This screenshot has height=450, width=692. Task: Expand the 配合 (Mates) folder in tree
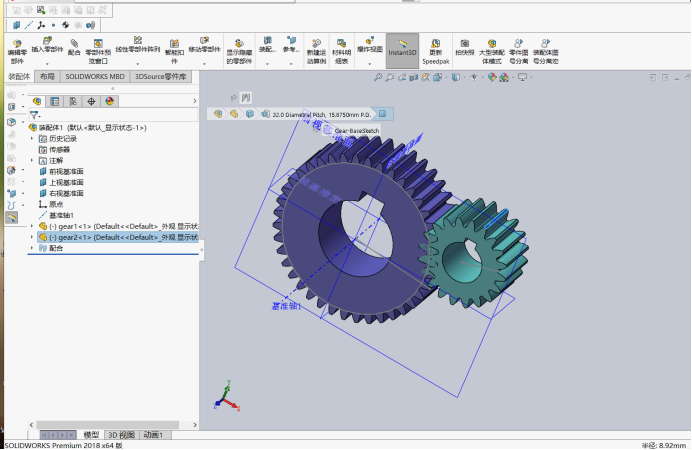coord(32,248)
